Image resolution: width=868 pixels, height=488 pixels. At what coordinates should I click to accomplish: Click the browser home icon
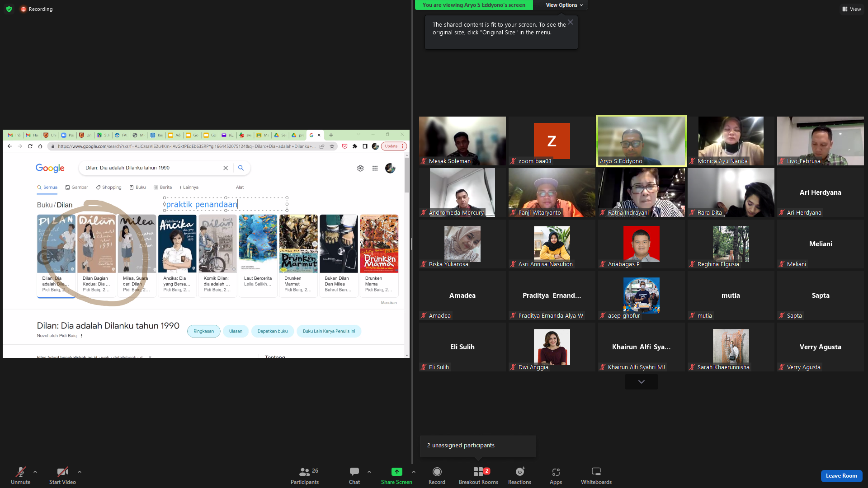pyautogui.click(x=40, y=146)
